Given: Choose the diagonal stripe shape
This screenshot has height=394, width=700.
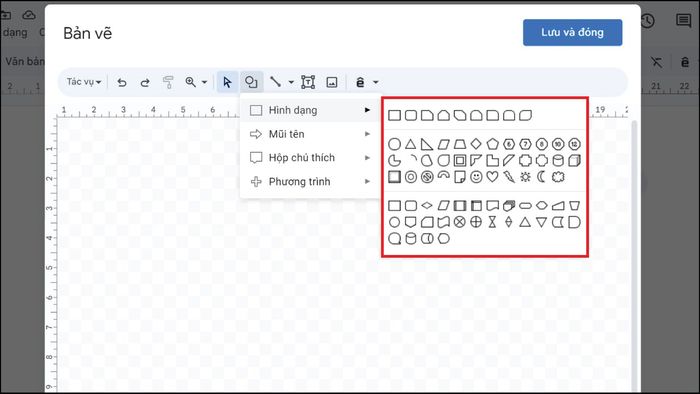Looking at the screenshot, I should 509,161.
